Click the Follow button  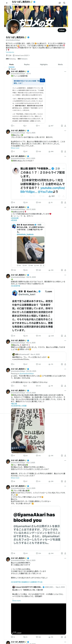click(x=62, y=30)
